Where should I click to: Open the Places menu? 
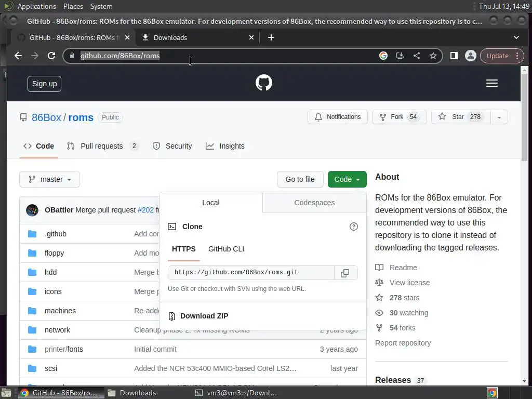coord(73,6)
